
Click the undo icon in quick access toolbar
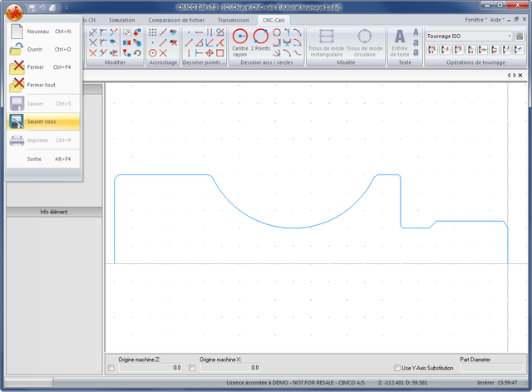click(42, 7)
